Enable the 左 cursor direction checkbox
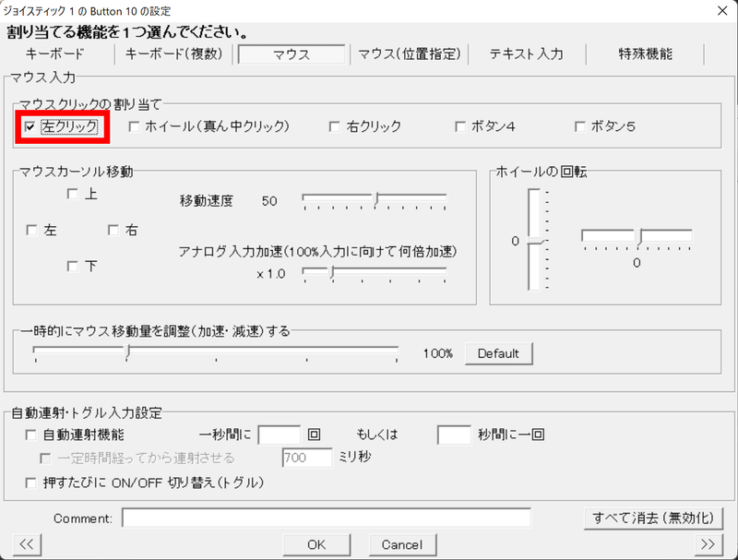Screen dimensions: 738x560 tap(30, 230)
